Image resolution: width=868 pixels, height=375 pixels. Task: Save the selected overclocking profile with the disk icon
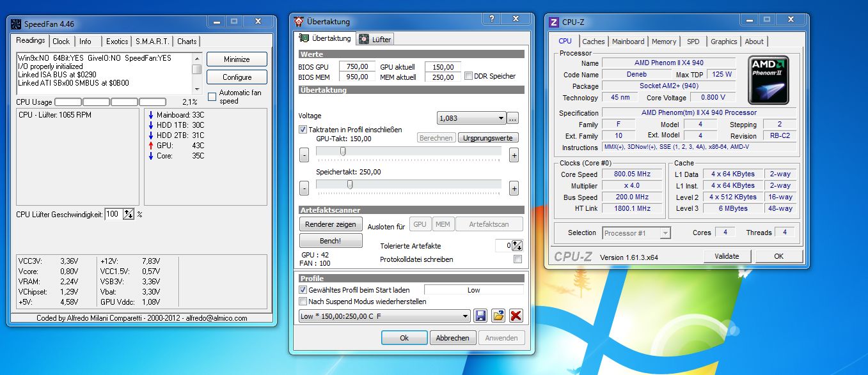click(480, 316)
